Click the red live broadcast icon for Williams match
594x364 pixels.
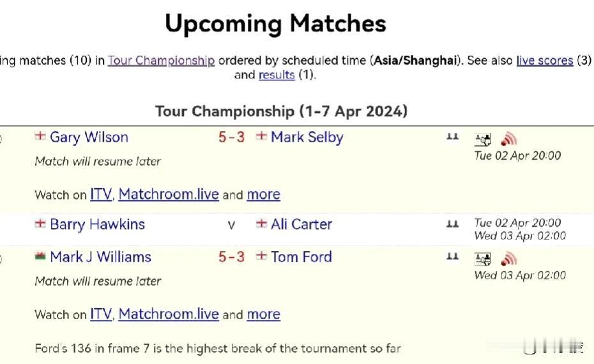point(509,259)
